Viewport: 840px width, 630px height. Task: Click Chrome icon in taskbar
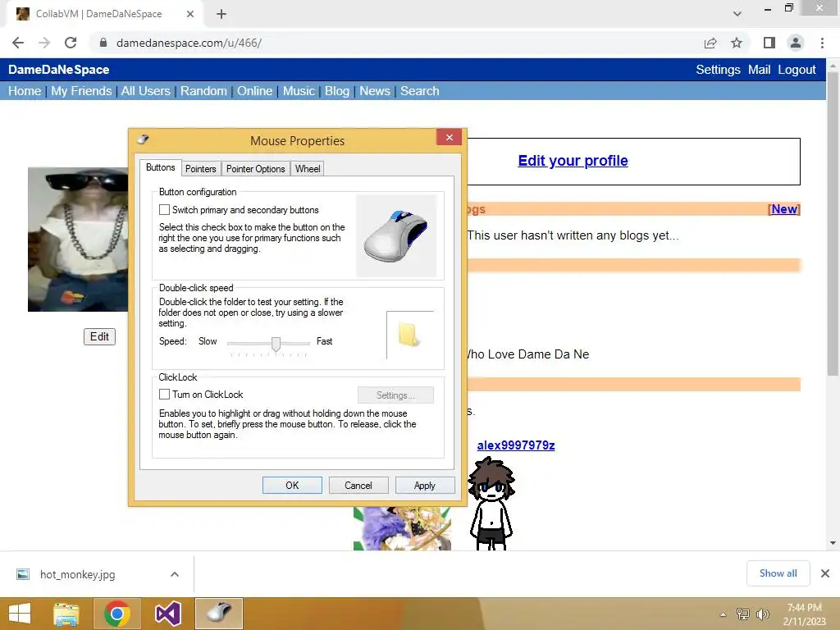117,614
